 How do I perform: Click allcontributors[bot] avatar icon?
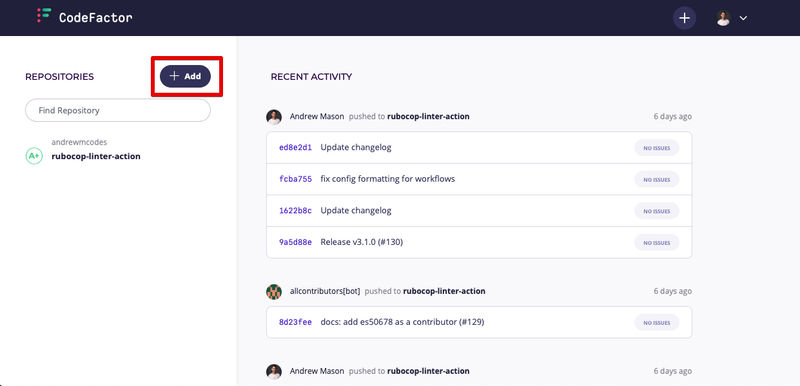[x=274, y=292]
